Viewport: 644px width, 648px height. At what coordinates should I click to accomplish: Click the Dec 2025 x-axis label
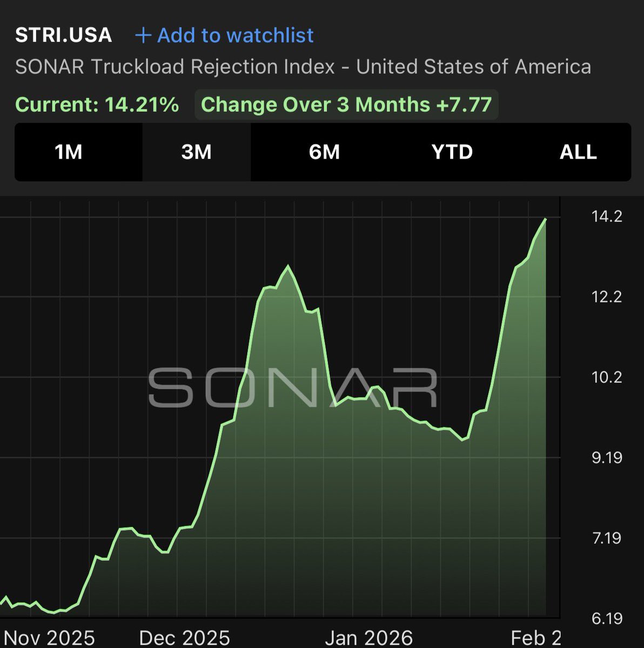tap(185, 638)
